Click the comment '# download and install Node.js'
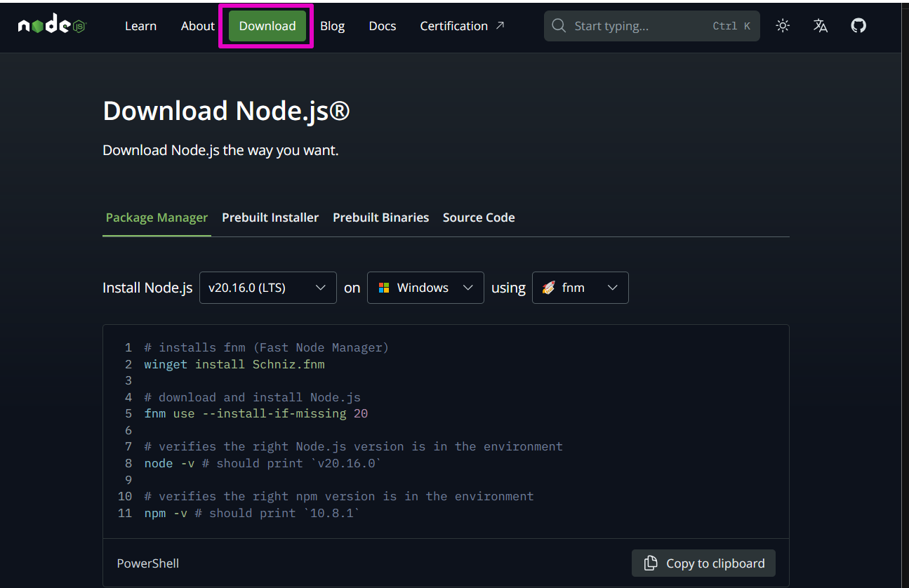Screen dimensions: 909x588 (253, 397)
